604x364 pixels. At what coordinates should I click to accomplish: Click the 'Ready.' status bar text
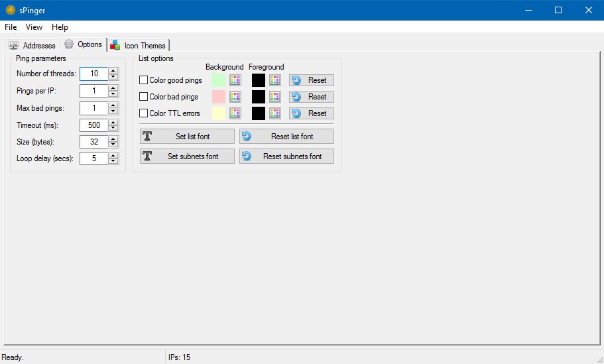click(x=13, y=357)
